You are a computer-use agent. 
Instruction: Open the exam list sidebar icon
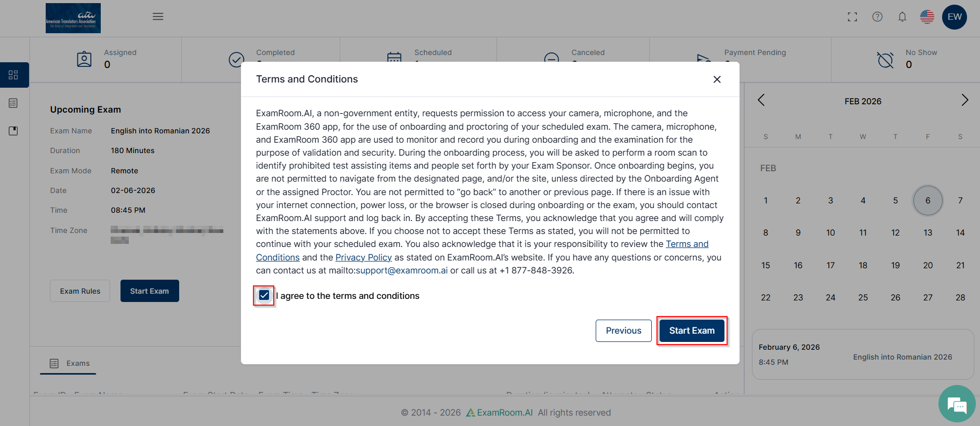tap(14, 103)
